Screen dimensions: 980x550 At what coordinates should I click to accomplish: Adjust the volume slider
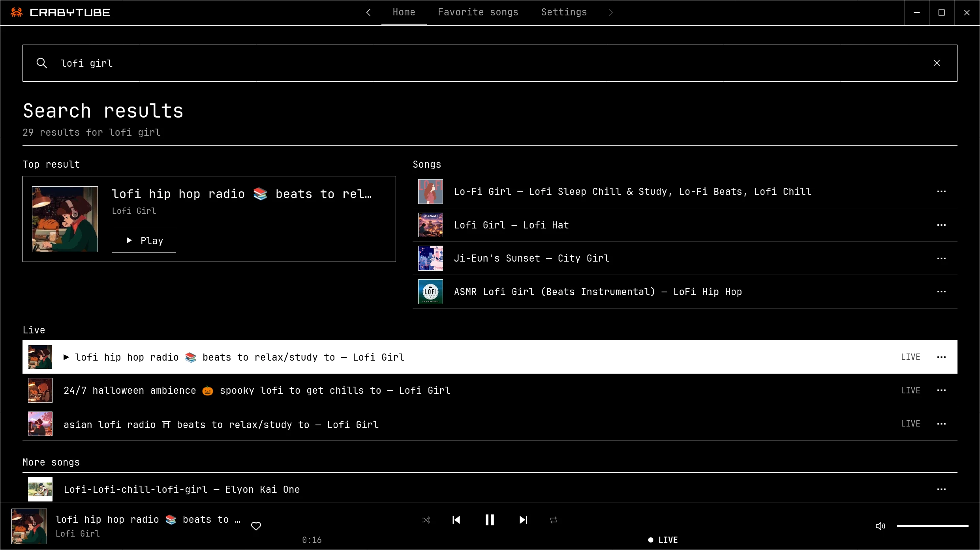point(932,526)
